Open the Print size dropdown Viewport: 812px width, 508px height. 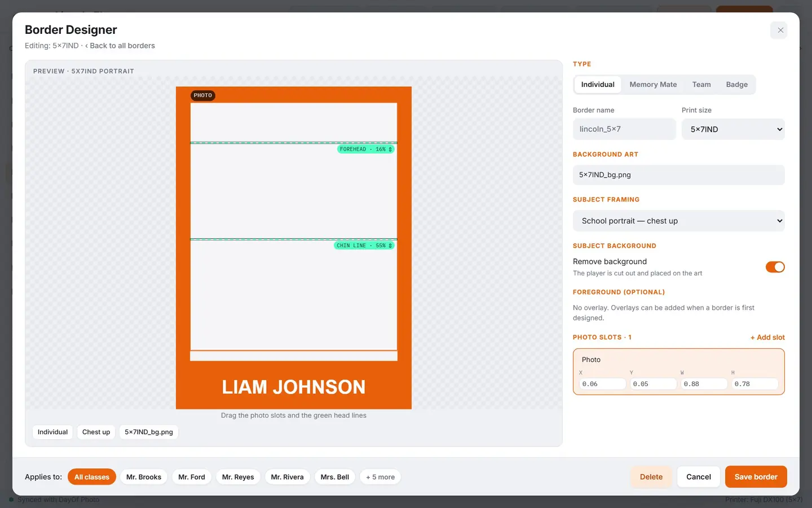pyautogui.click(x=733, y=129)
